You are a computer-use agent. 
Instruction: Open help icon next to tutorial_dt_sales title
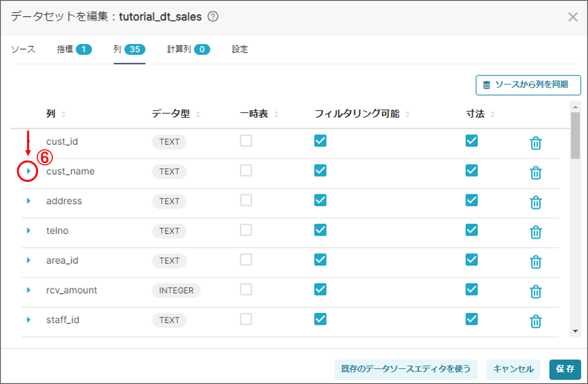coord(213,17)
